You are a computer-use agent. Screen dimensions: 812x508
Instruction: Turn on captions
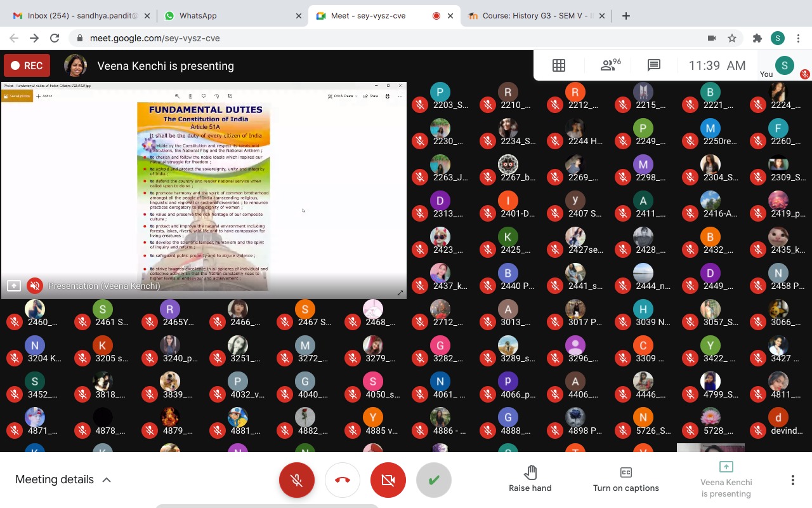[625, 479]
